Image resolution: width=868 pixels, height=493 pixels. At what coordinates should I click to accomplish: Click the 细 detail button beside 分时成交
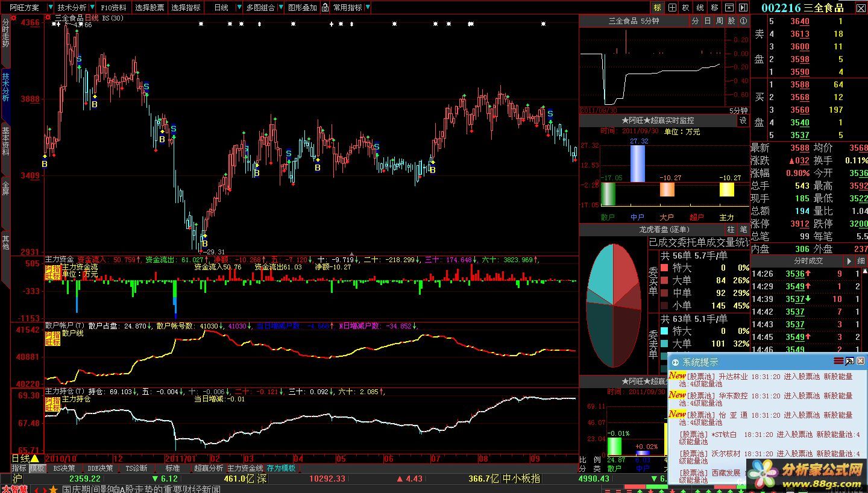coord(861,261)
